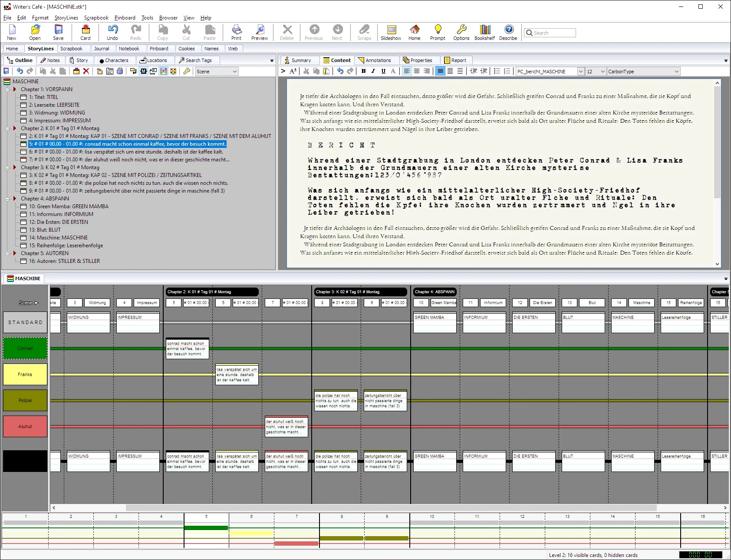Viewport: 731px width, 560px height.
Task: Select the Franks yellow storyline swatch
Action: point(25,374)
